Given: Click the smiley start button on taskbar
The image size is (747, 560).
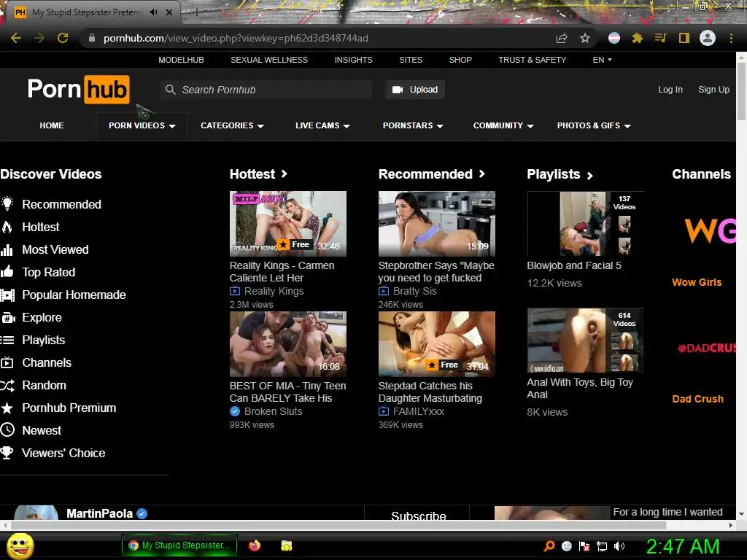Looking at the screenshot, I should point(20,545).
